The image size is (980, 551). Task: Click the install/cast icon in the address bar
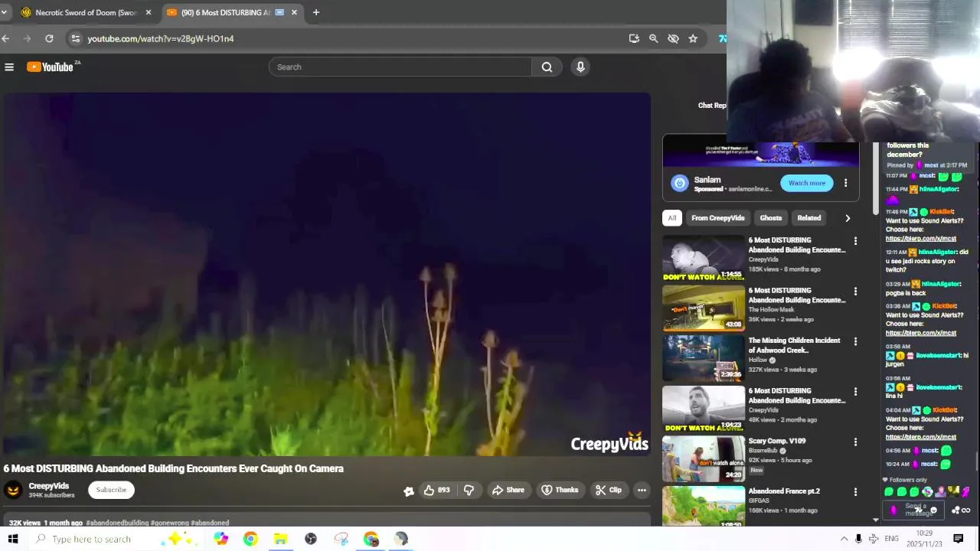click(x=634, y=38)
